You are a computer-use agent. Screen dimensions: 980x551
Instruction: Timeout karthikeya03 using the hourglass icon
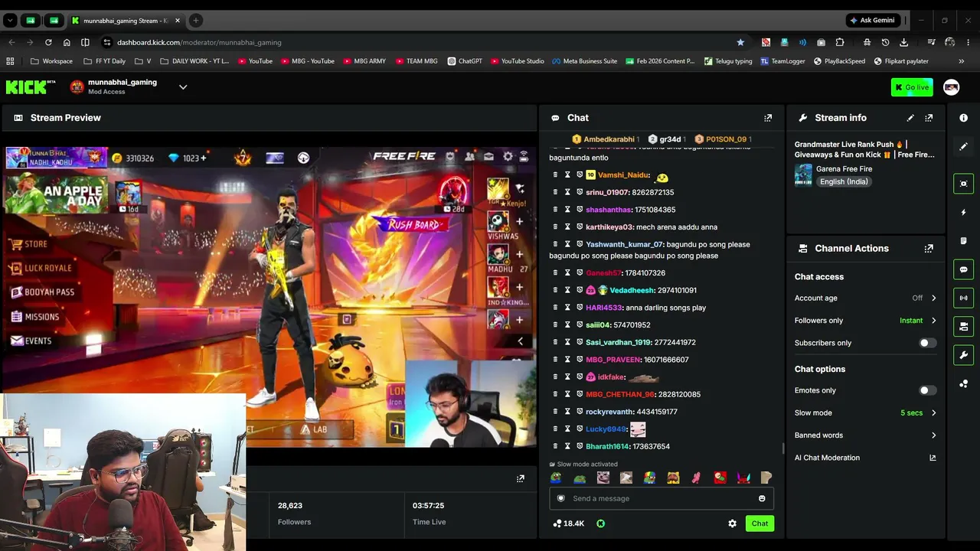pyautogui.click(x=567, y=227)
